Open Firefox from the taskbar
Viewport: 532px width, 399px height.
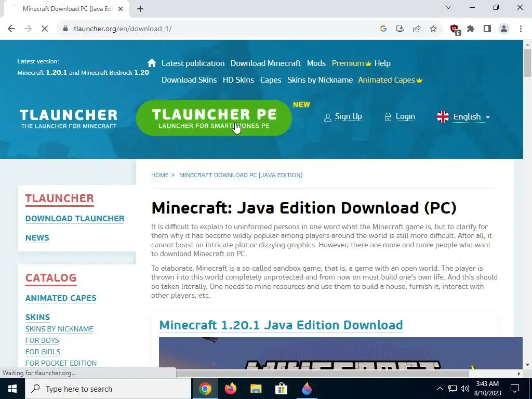231,389
